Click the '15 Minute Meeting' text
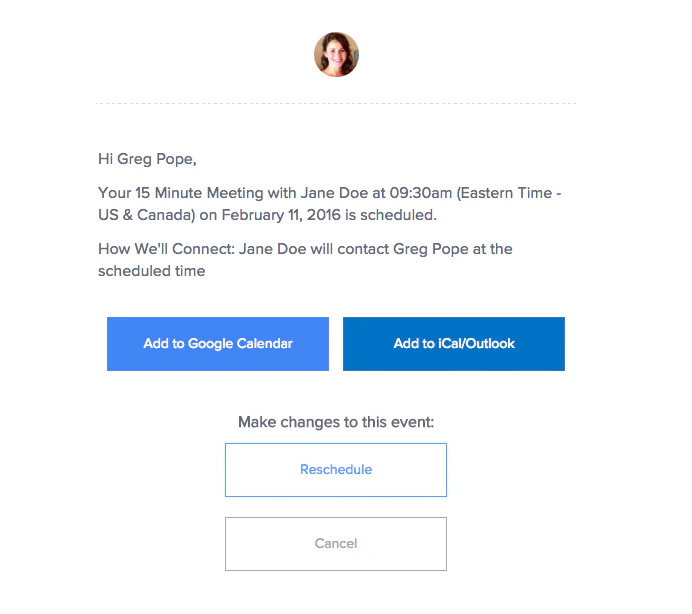Viewport: 692px width, 614px height. (x=196, y=192)
